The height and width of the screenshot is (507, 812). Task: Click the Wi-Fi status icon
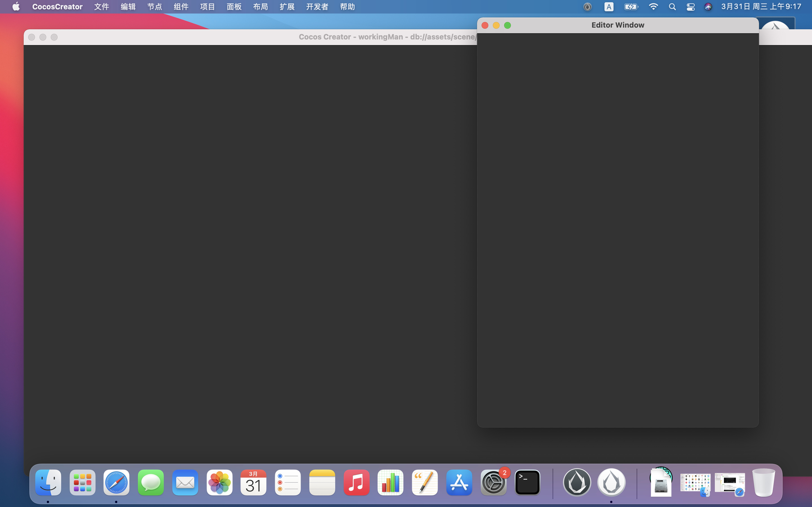[x=653, y=7]
